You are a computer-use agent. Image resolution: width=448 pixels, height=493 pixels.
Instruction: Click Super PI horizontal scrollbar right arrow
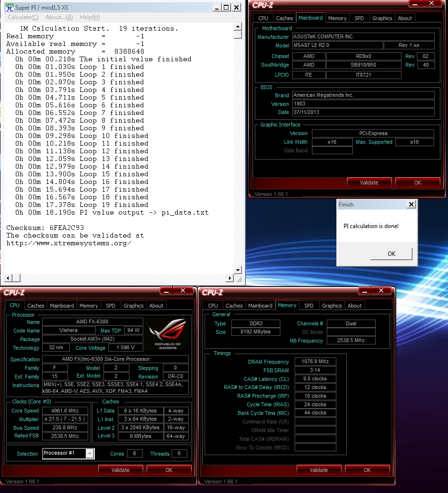[230, 278]
